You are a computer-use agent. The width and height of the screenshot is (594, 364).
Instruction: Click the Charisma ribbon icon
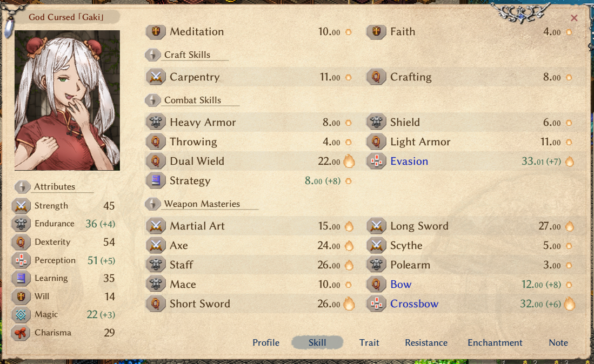21,333
